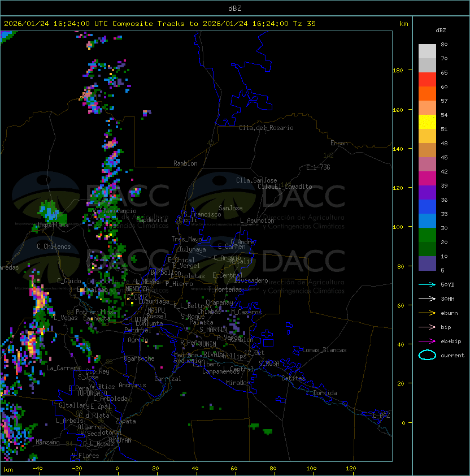
Task: Click the white 30HM arrow in legend
Action: (x=427, y=298)
